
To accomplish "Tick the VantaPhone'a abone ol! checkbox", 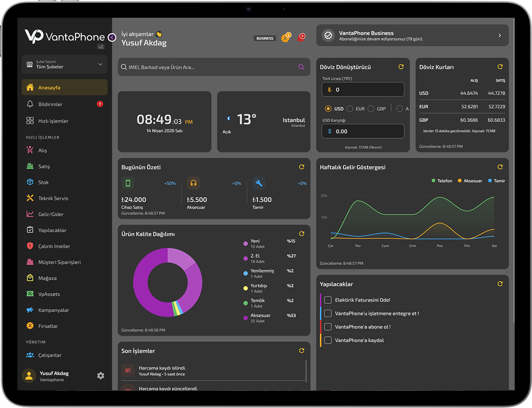I will [x=328, y=327].
